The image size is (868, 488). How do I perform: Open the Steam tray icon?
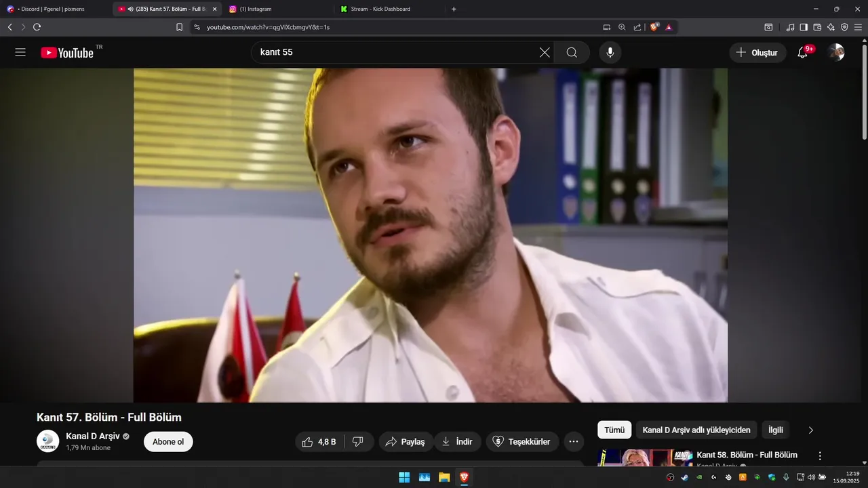(685, 477)
